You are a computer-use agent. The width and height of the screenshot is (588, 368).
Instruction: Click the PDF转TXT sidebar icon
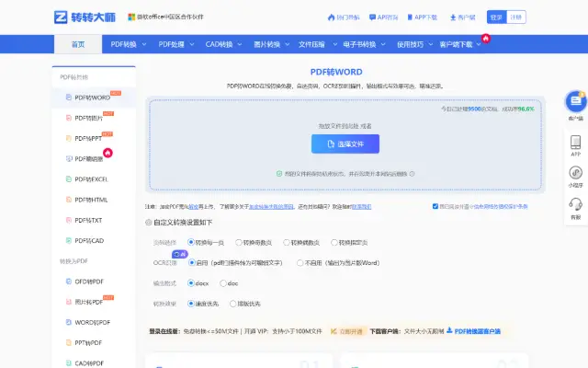pos(69,220)
